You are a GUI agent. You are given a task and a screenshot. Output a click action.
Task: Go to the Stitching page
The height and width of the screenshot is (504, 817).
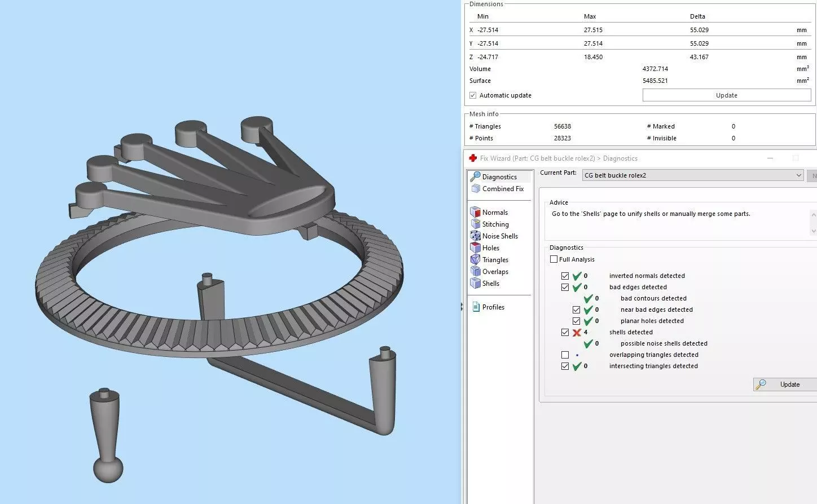pyautogui.click(x=495, y=224)
